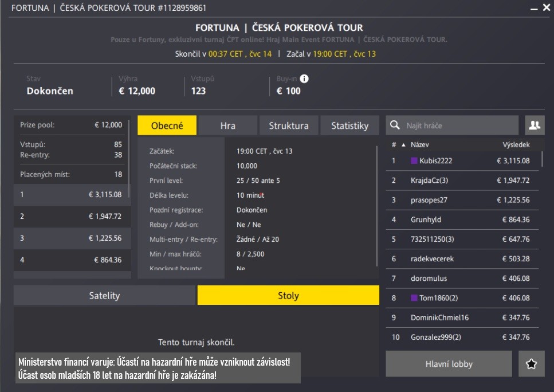Click the Re-entry 38 row
Viewport: 554px width, 392px height.
[70, 155]
